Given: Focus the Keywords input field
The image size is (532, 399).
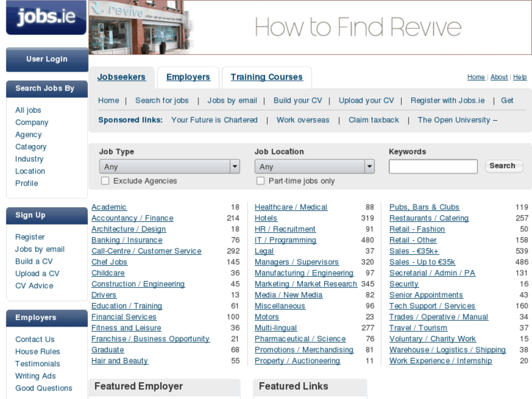Looking at the screenshot, I should click(x=433, y=166).
